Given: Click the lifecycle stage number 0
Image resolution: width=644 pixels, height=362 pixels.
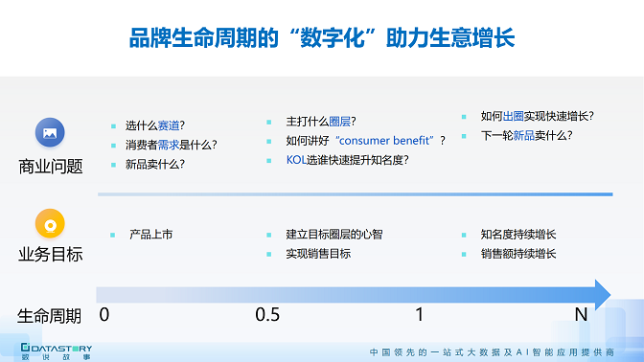Looking at the screenshot, I should point(104,315).
